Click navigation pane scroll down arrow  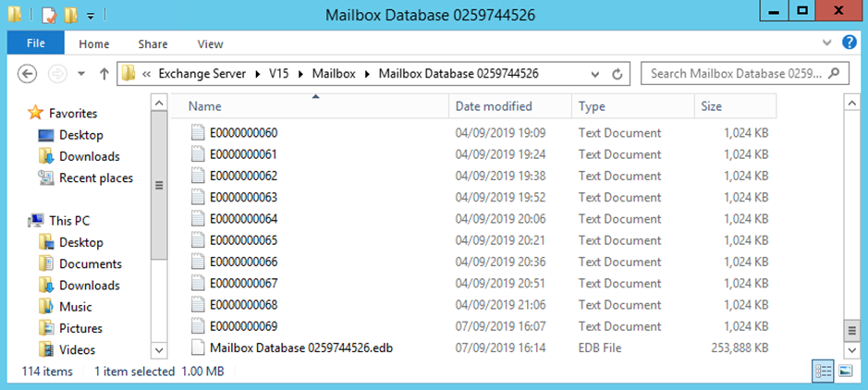159,350
